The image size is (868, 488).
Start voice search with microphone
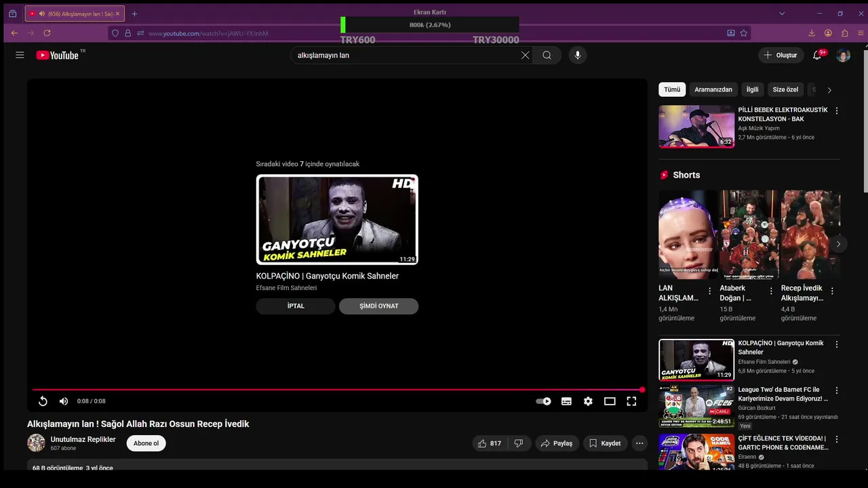pos(578,55)
